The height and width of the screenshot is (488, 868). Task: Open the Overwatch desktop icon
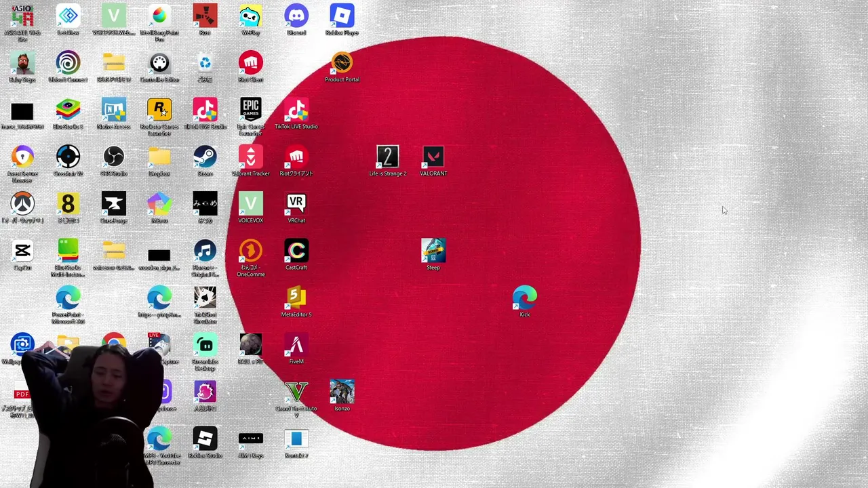click(22, 204)
